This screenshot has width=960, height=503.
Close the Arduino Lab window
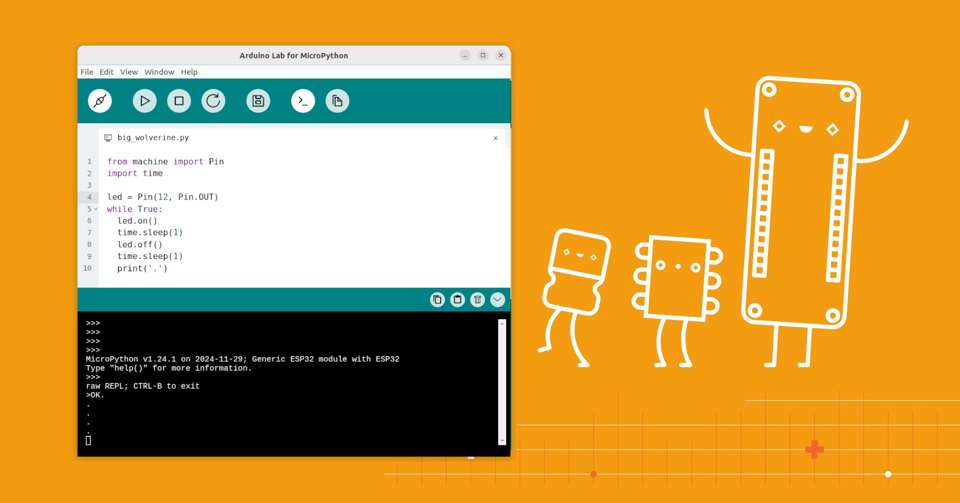(501, 55)
